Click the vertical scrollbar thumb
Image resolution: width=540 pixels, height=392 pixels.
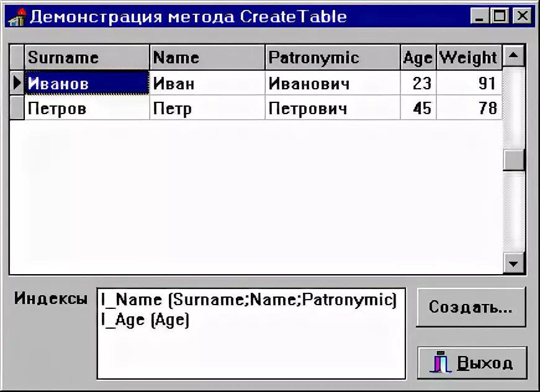pos(513,159)
